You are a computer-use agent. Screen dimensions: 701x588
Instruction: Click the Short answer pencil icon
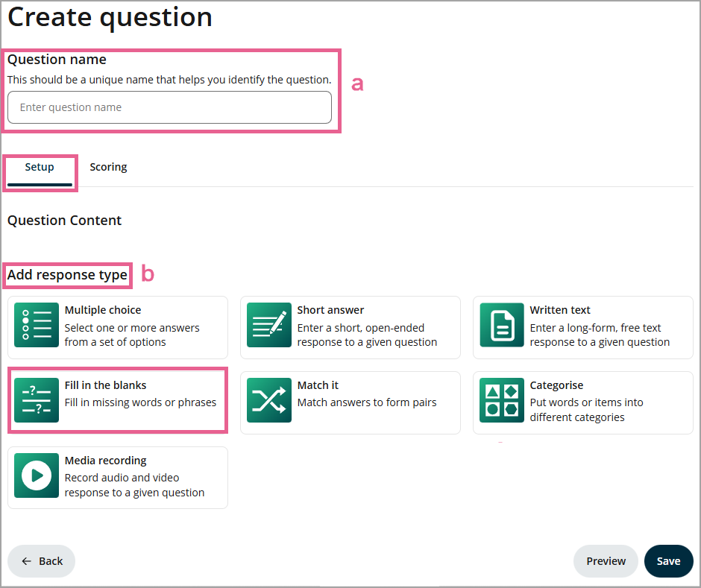click(x=269, y=326)
